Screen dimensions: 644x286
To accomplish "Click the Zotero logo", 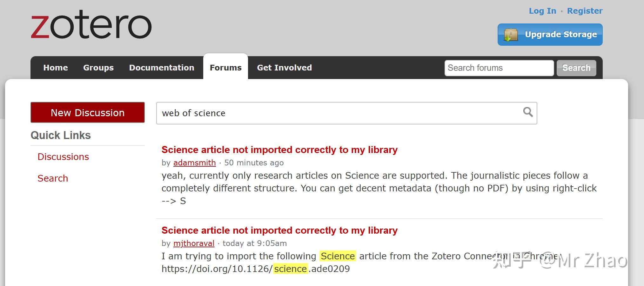I will [91, 25].
